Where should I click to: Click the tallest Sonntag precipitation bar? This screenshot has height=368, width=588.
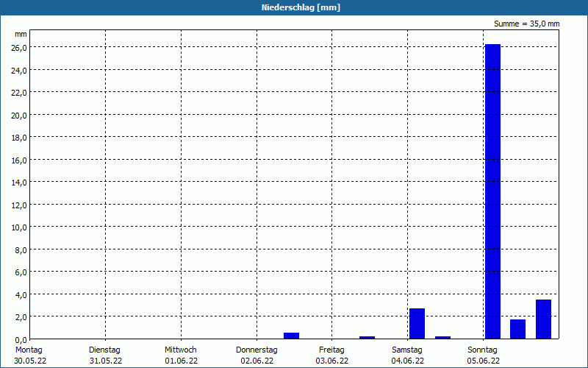492,191
